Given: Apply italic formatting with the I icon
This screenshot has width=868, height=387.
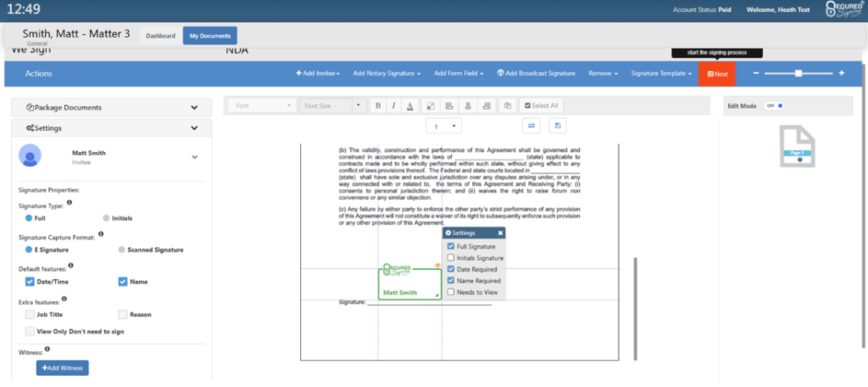Looking at the screenshot, I should pyautogui.click(x=393, y=105).
